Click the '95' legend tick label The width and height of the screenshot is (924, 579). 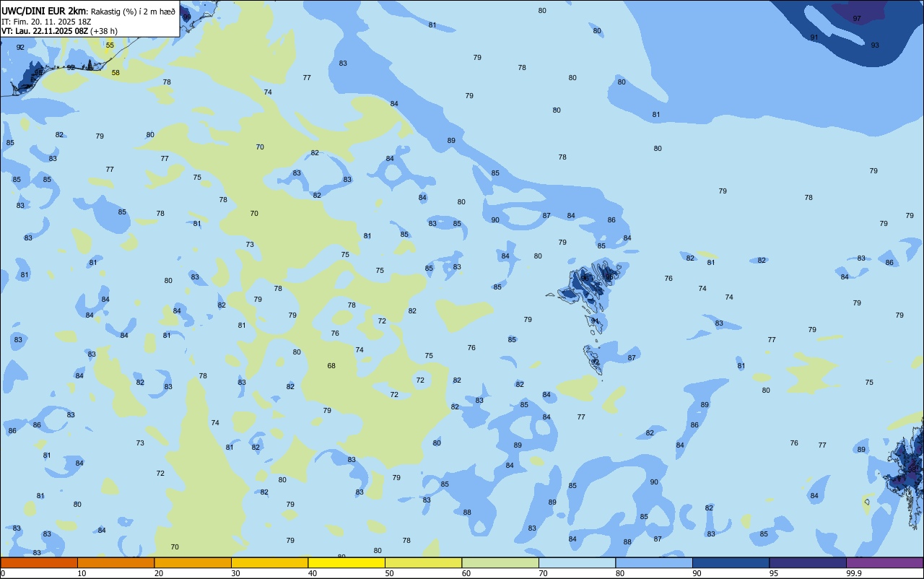[x=774, y=573]
